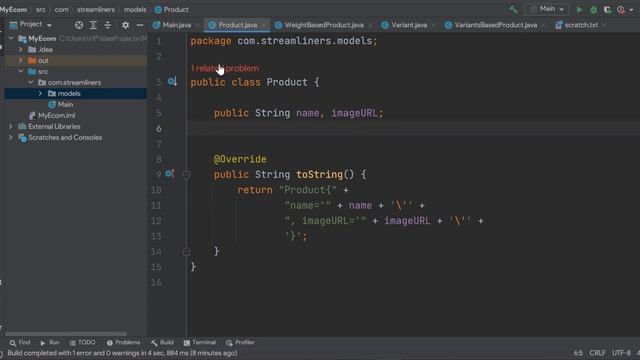Close the Variant.java tab
Image resolution: width=640 pixels, height=360 pixels.
[x=433, y=25]
